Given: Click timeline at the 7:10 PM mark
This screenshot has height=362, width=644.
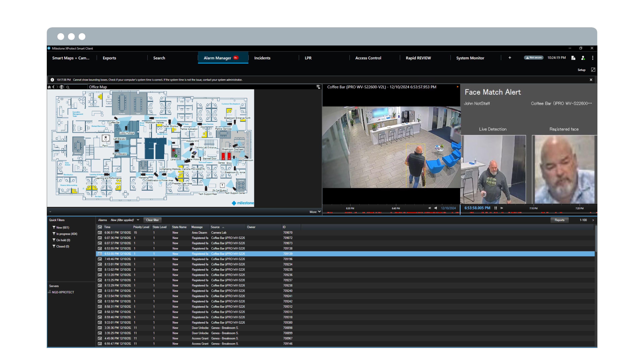Looking at the screenshot, I should click(x=533, y=209).
